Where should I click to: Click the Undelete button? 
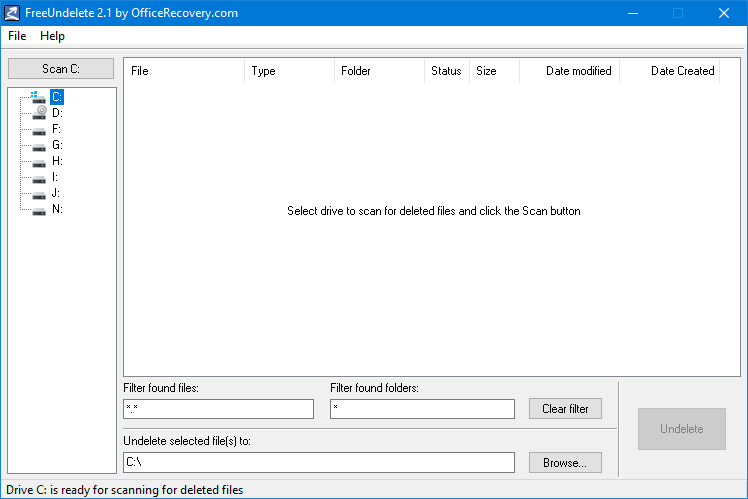(682, 429)
